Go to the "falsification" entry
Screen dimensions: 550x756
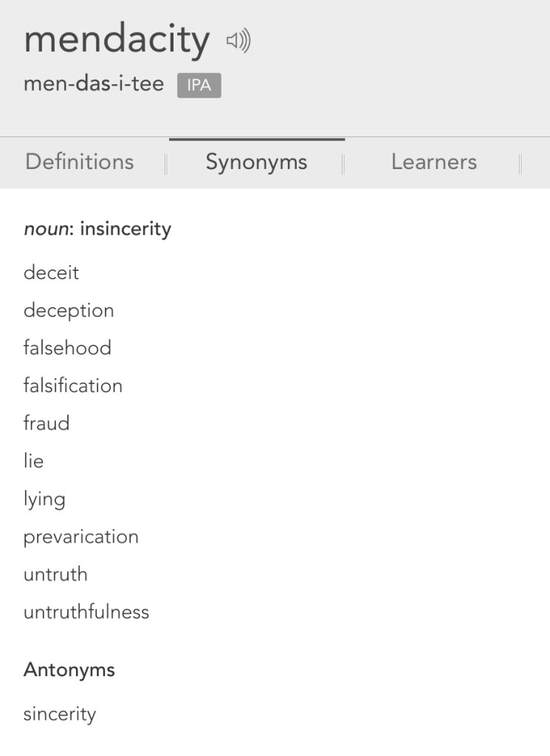point(73,385)
